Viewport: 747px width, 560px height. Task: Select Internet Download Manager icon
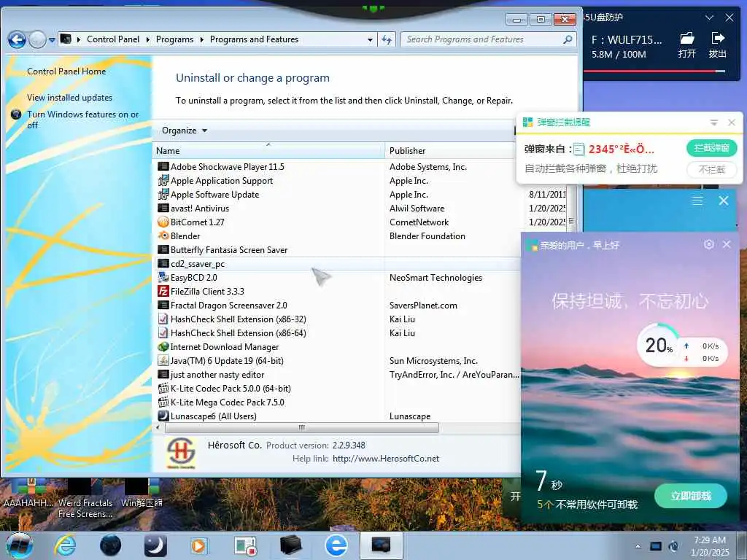coord(163,347)
